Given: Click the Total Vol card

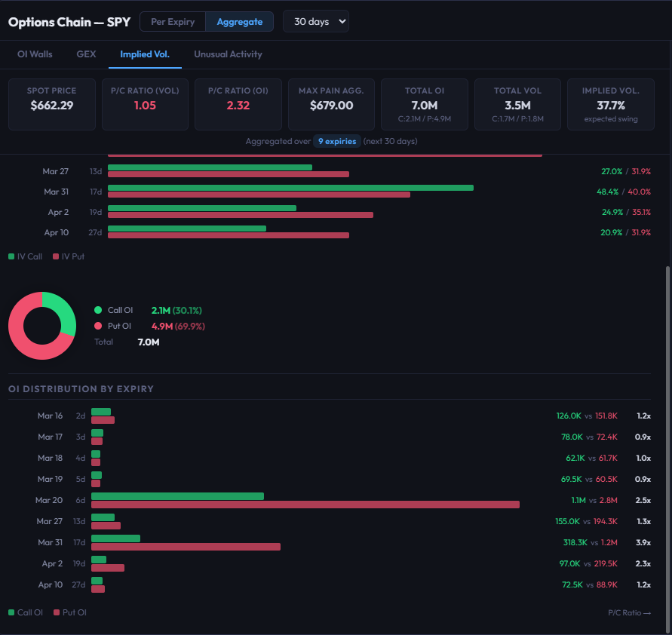Looking at the screenshot, I should tap(517, 104).
